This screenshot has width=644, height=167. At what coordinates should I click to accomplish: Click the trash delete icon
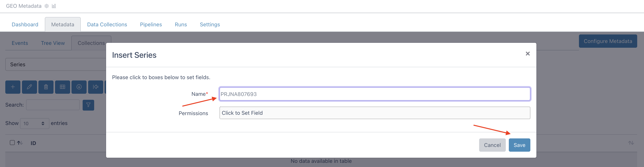[46, 87]
